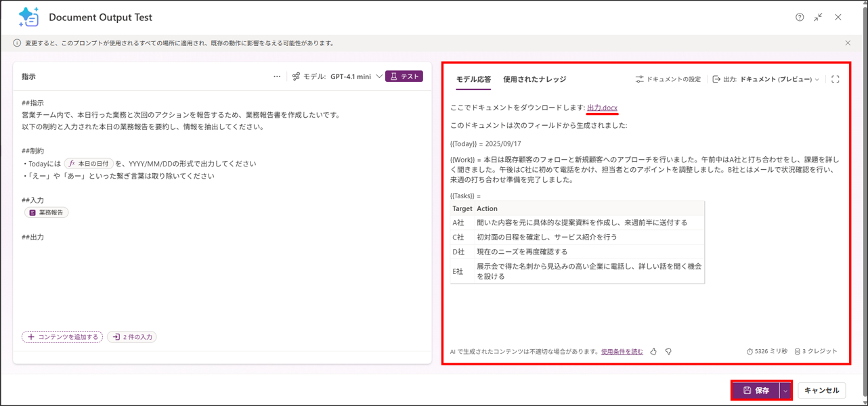Open the instructions panel more options (…)
Viewport: 868px width, 406px height.
click(x=277, y=76)
